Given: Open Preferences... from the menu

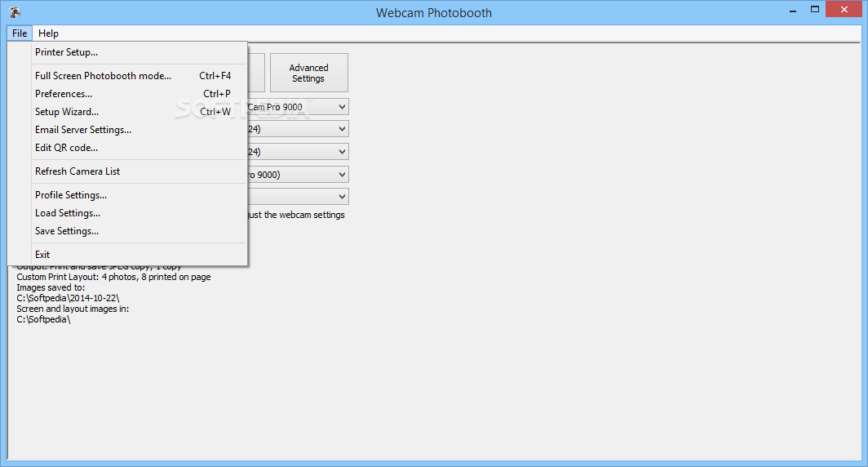Looking at the screenshot, I should coord(139,94).
